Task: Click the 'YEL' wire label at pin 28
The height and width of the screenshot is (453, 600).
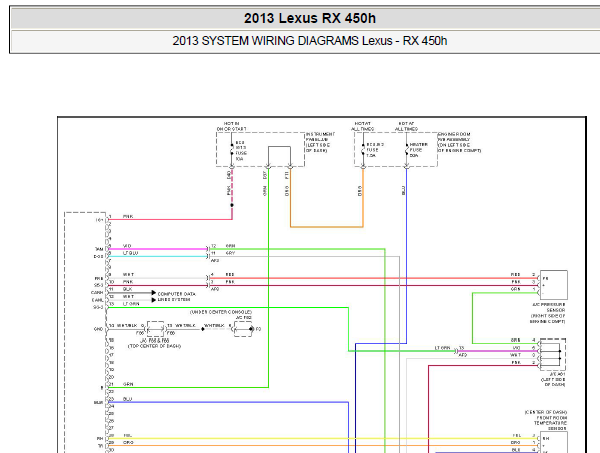Action: (x=128, y=435)
